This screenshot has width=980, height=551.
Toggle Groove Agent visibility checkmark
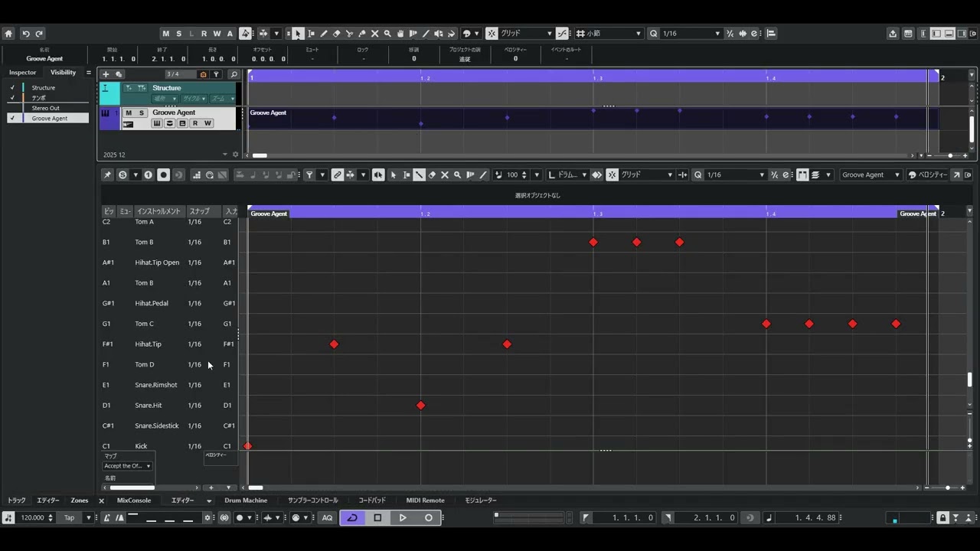[x=12, y=119]
